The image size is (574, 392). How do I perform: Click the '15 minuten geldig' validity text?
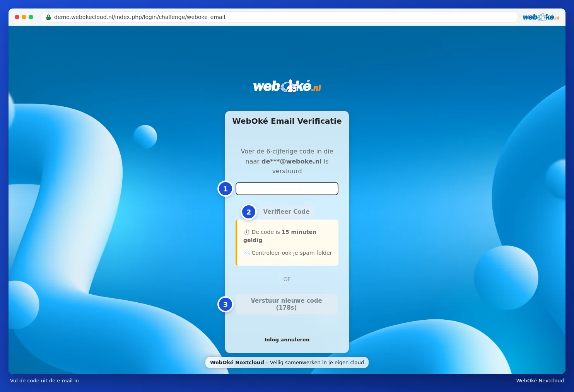[280, 236]
